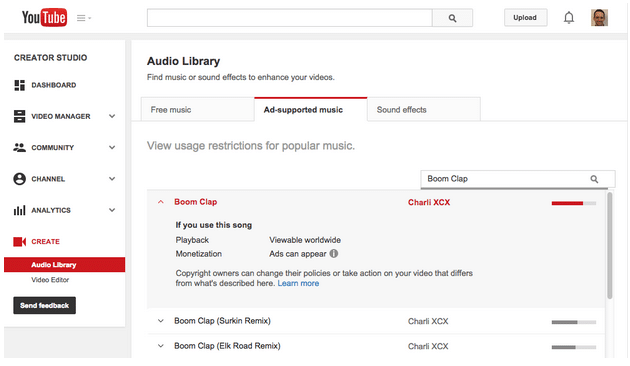Click the top YouTube search field
This screenshot has height=366, width=630.
tap(289, 18)
